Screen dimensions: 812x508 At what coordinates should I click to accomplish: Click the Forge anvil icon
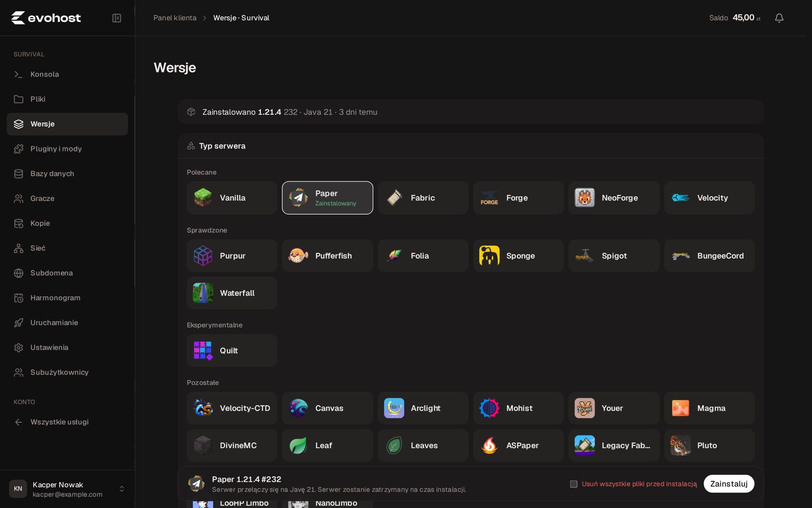pos(489,198)
